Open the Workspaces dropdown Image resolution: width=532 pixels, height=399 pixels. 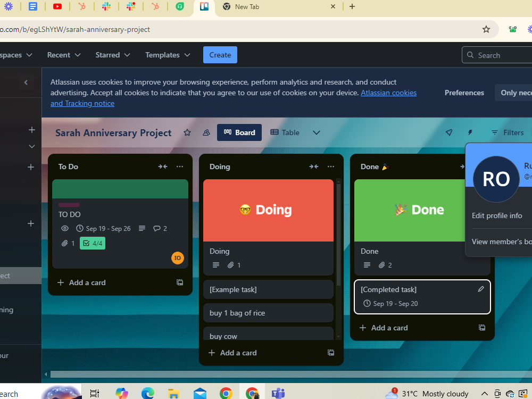tap(15, 55)
